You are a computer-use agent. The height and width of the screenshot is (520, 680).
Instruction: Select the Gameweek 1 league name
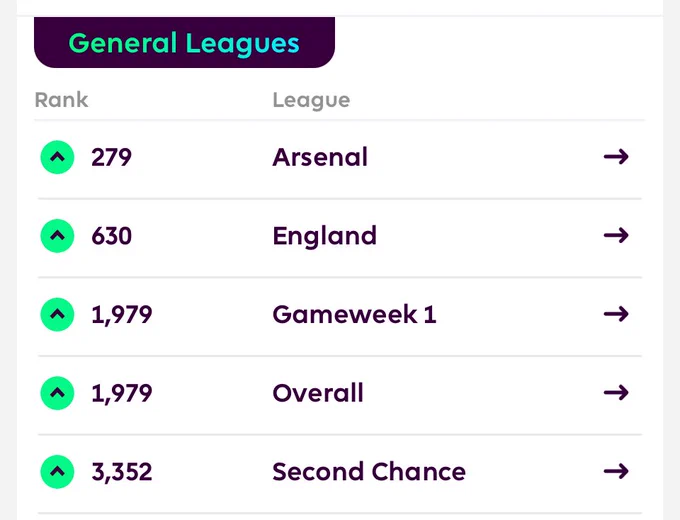(354, 314)
